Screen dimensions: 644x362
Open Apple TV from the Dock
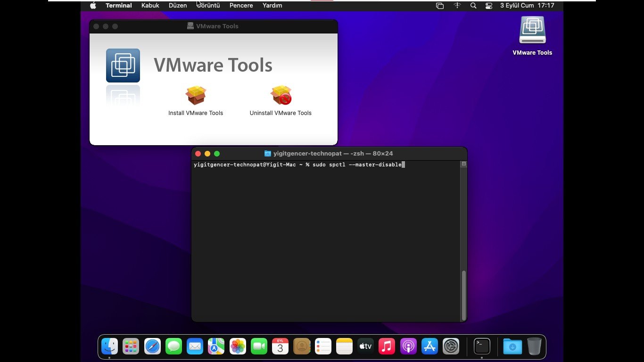point(365,346)
